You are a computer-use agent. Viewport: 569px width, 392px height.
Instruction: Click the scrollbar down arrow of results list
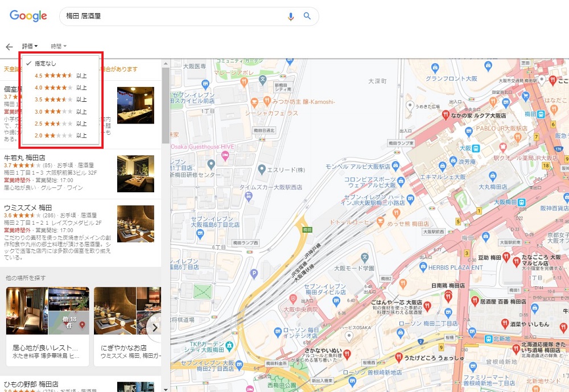[166, 390]
